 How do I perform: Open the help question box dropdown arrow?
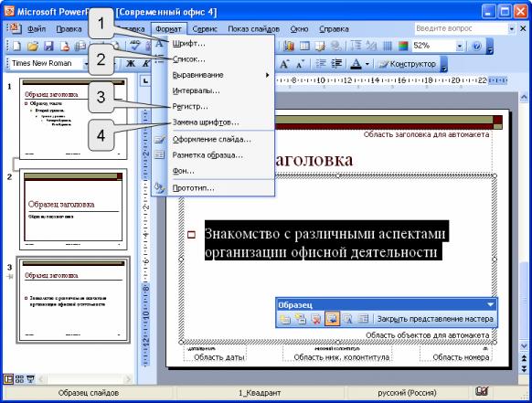[511, 29]
